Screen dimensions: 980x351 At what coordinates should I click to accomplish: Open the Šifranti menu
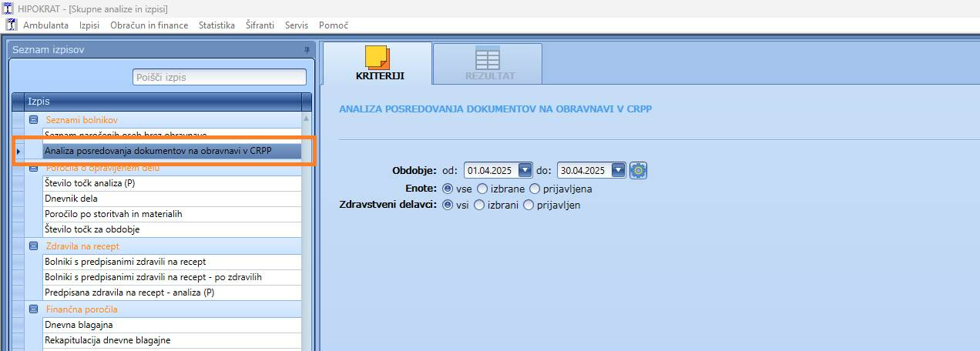click(x=260, y=25)
